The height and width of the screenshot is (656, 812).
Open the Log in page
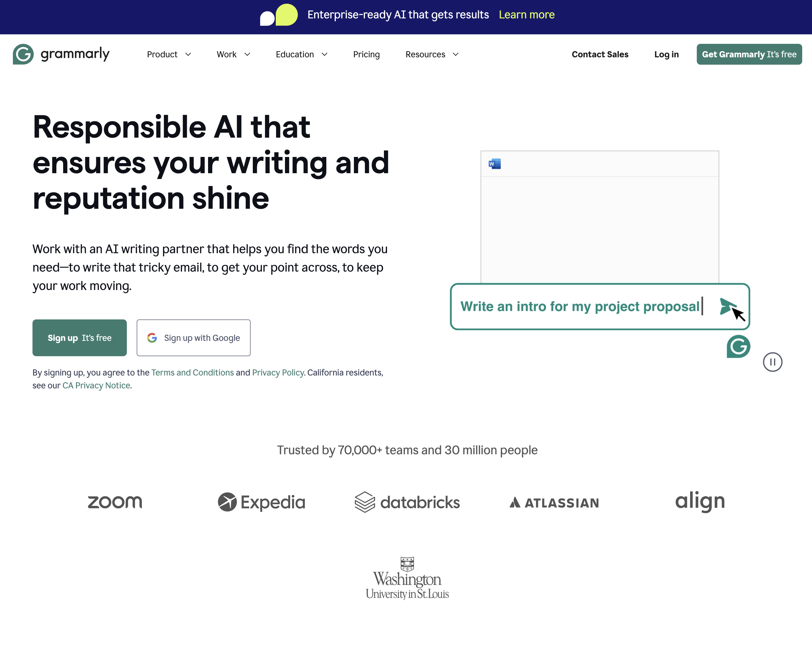coord(666,55)
